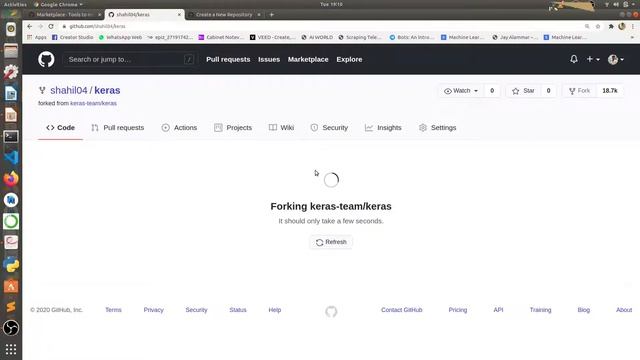Bookmark this page with star icon

coord(598,26)
